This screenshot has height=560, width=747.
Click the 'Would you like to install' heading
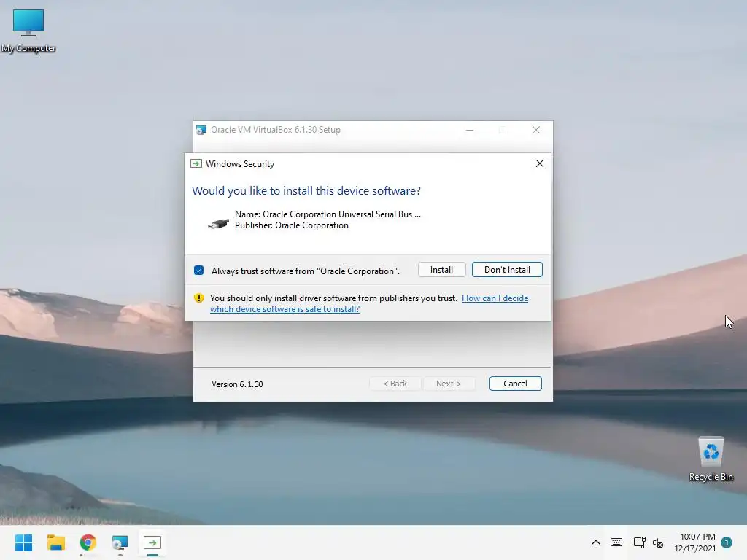tap(306, 190)
